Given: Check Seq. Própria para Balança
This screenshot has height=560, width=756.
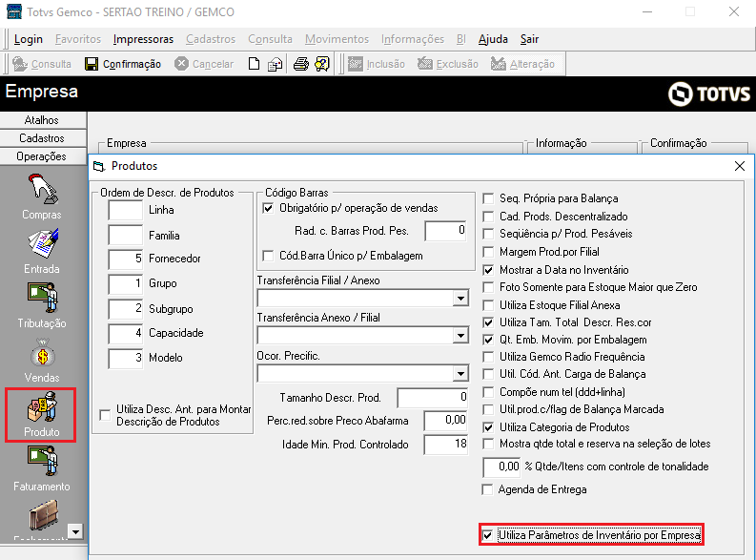Looking at the screenshot, I should (x=488, y=198).
